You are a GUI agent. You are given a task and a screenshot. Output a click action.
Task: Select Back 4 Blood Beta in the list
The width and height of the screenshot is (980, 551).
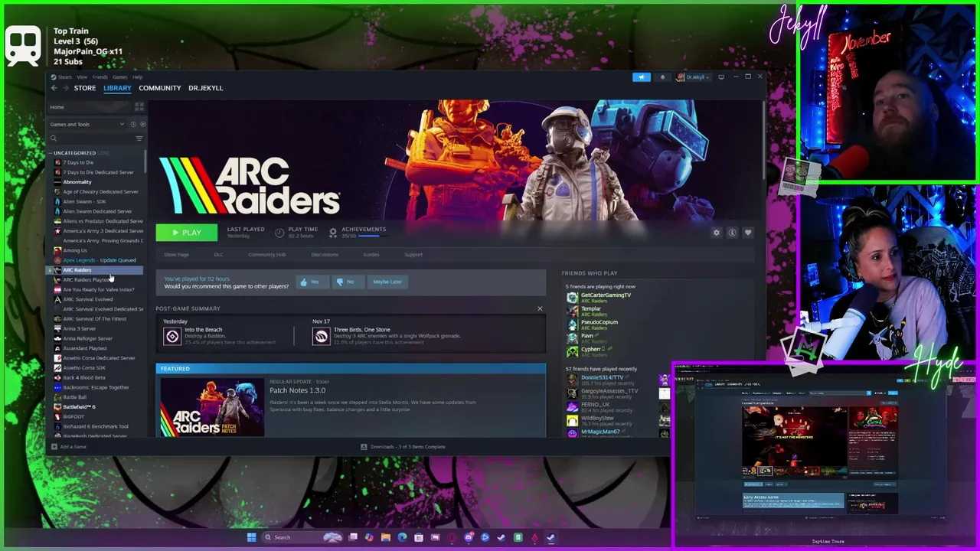pos(84,377)
